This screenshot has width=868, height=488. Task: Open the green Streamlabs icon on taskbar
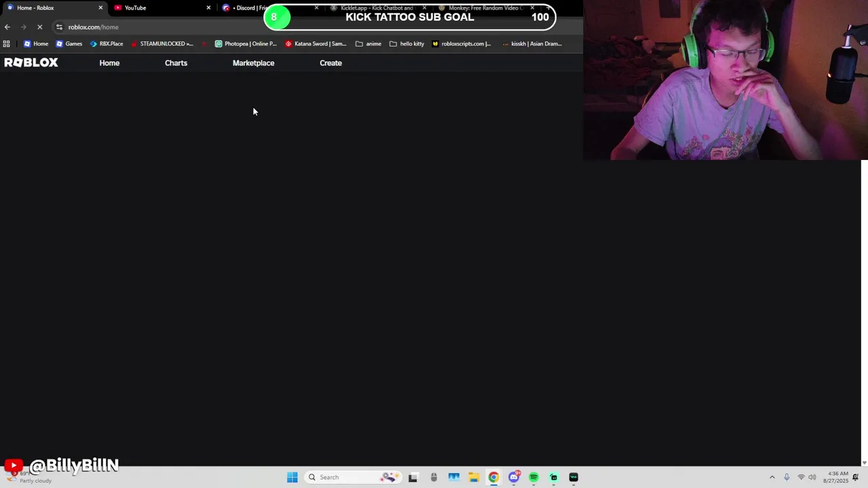pos(554,477)
